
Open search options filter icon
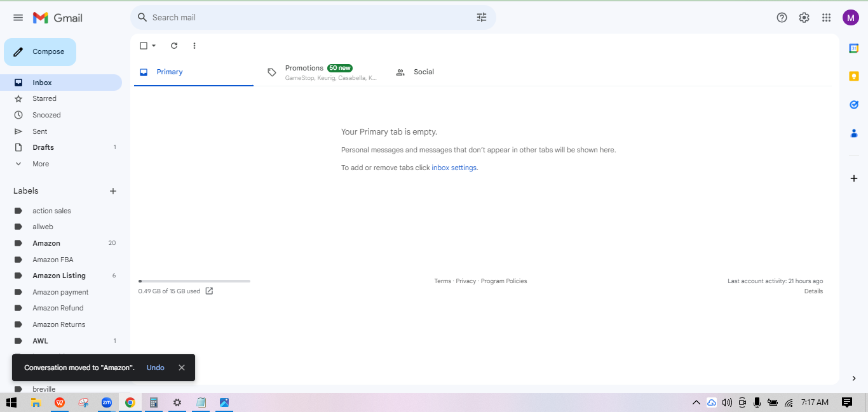point(482,18)
